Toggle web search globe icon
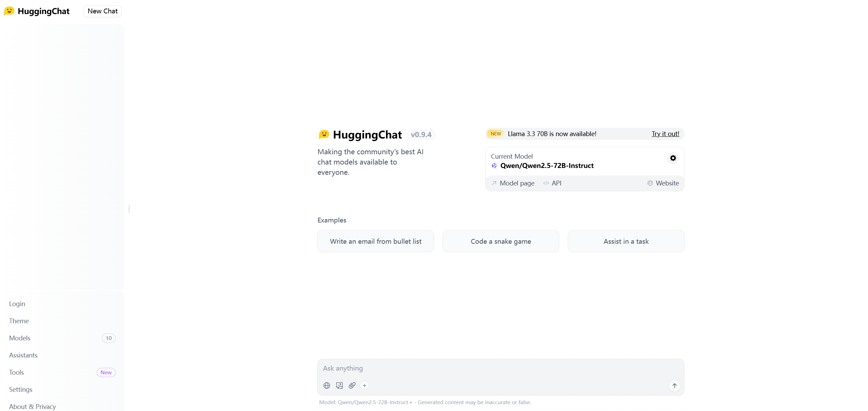868x411 pixels. coord(327,386)
